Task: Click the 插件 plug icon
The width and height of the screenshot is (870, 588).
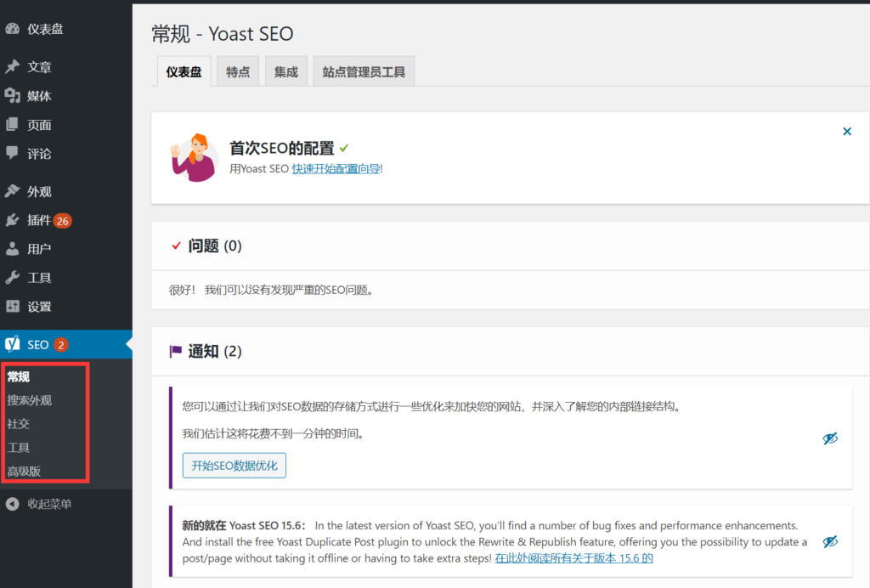Action: (12, 220)
